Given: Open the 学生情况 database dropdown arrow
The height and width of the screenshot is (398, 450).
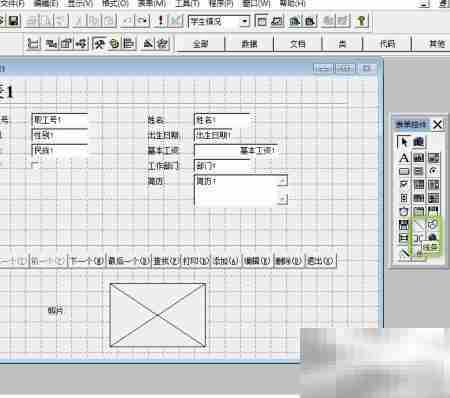Looking at the screenshot, I should click(245, 22).
